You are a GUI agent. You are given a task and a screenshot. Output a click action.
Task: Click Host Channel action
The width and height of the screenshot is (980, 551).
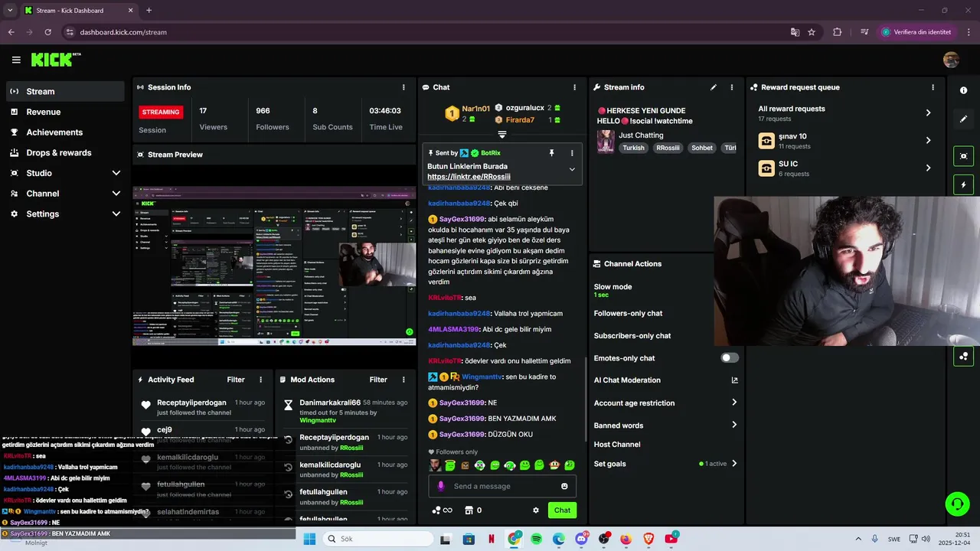[617, 445]
